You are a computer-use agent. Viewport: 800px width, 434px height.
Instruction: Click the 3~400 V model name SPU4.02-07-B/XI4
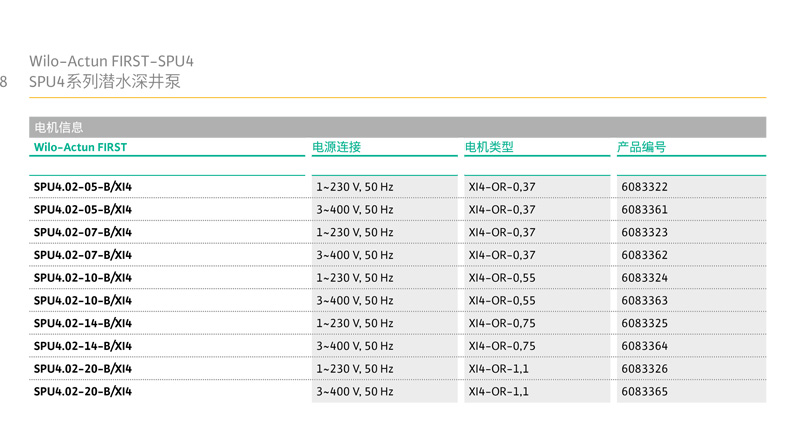[83, 255]
